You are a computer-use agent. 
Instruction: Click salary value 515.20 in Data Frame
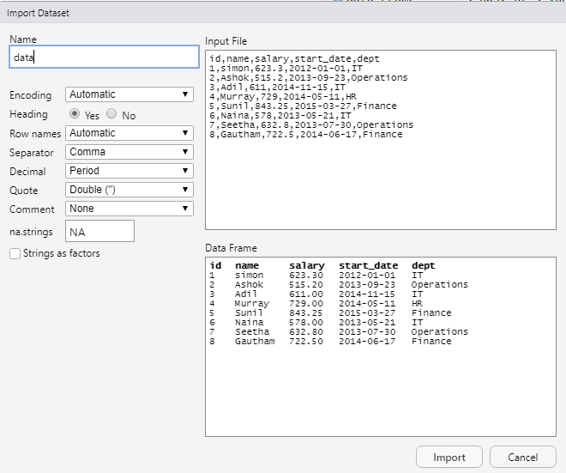[x=306, y=284]
